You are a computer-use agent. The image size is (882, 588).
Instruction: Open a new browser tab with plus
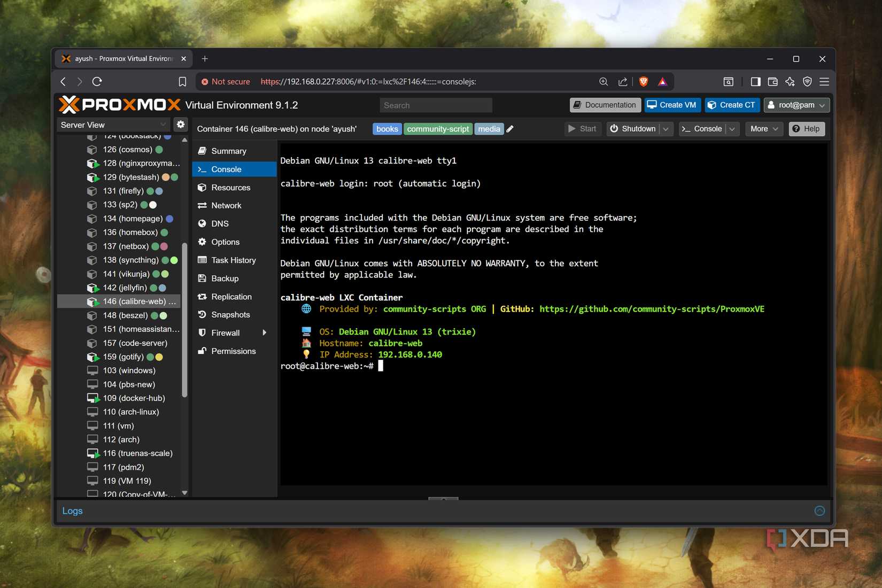205,59
